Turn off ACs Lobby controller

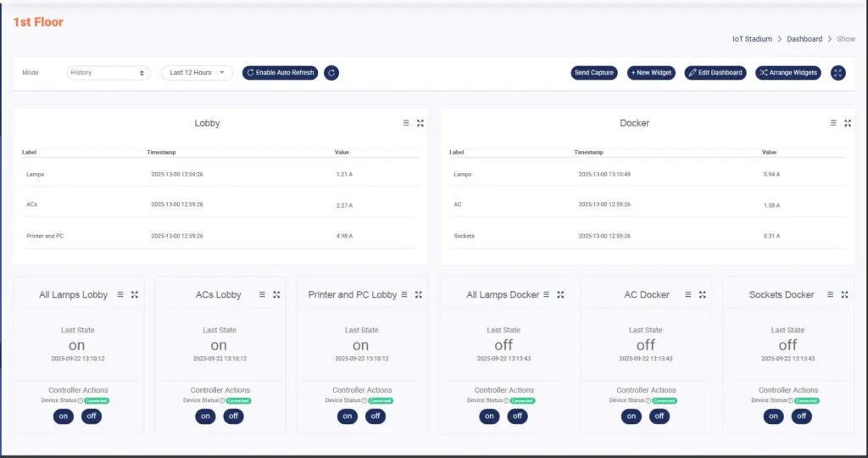click(233, 416)
